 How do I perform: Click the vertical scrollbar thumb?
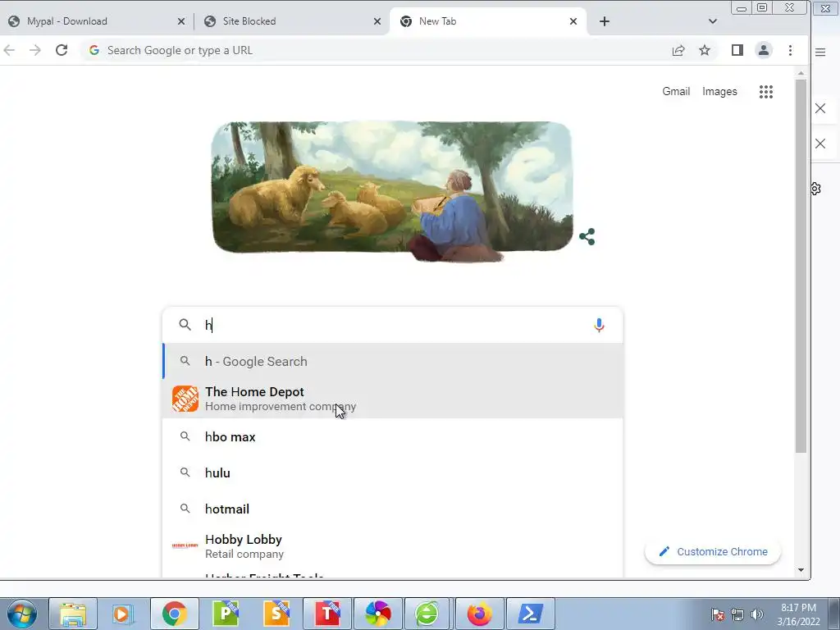click(801, 267)
